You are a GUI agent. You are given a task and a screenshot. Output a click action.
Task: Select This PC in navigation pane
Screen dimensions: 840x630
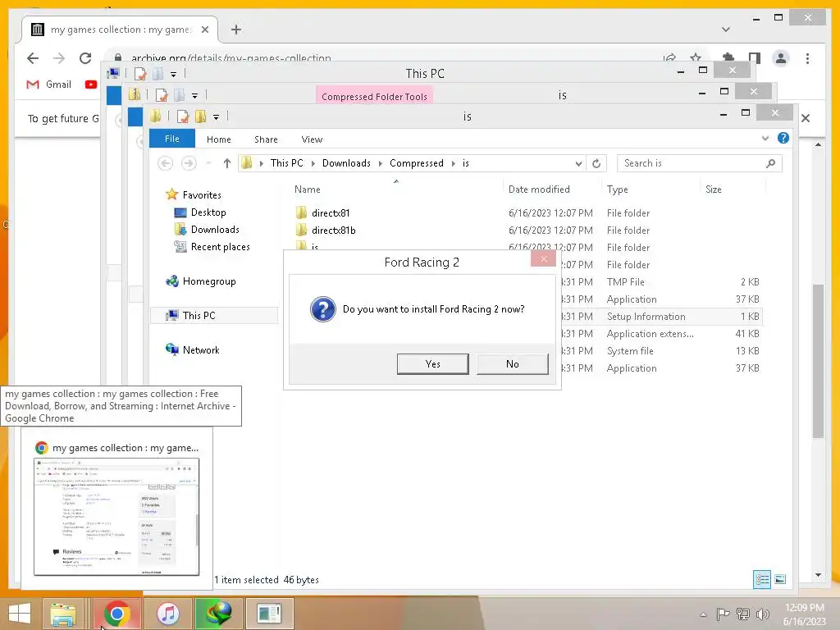coord(199,316)
